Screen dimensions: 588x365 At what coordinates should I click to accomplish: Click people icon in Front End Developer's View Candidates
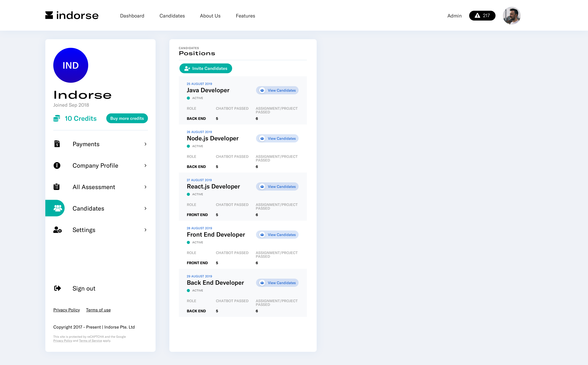coord(262,235)
